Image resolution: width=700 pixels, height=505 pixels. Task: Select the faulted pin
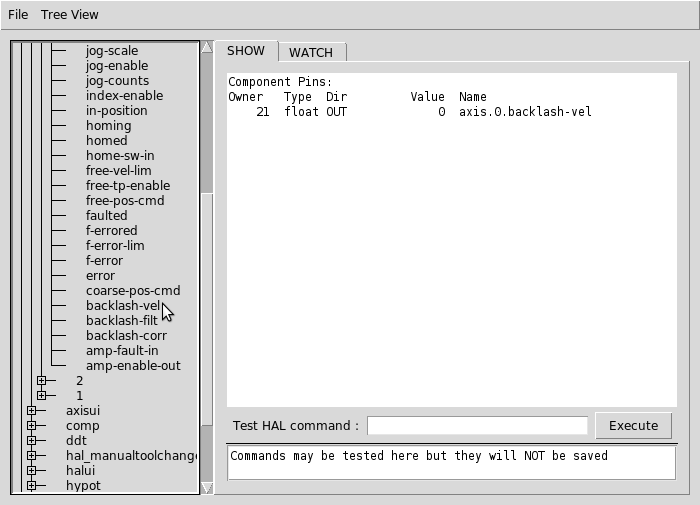(x=107, y=216)
